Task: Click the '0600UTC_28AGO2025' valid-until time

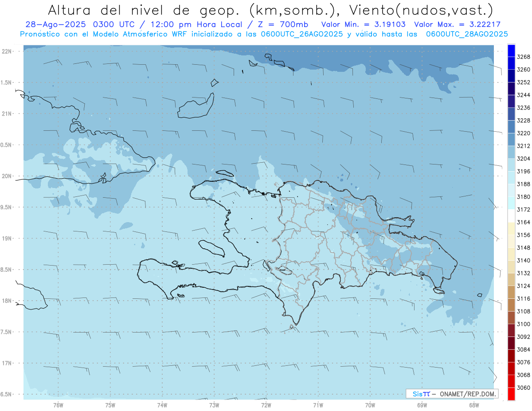Action: tap(467, 34)
